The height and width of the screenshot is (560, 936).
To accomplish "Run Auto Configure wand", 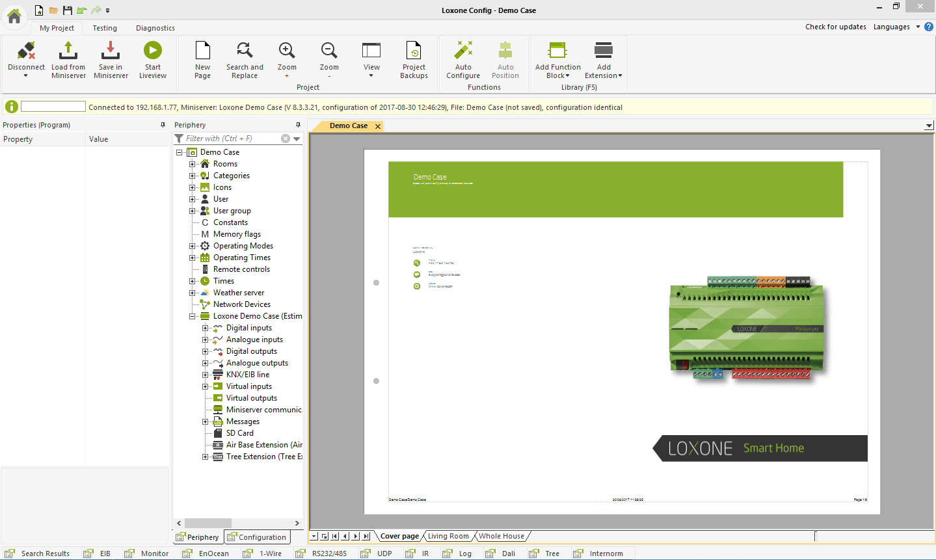I will point(463,50).
